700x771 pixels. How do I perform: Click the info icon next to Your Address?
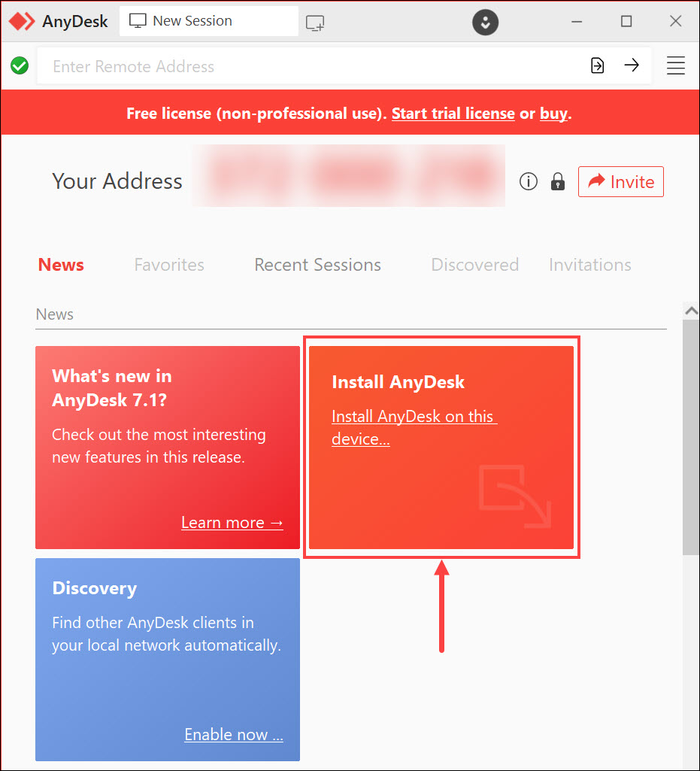pos(528,181)
